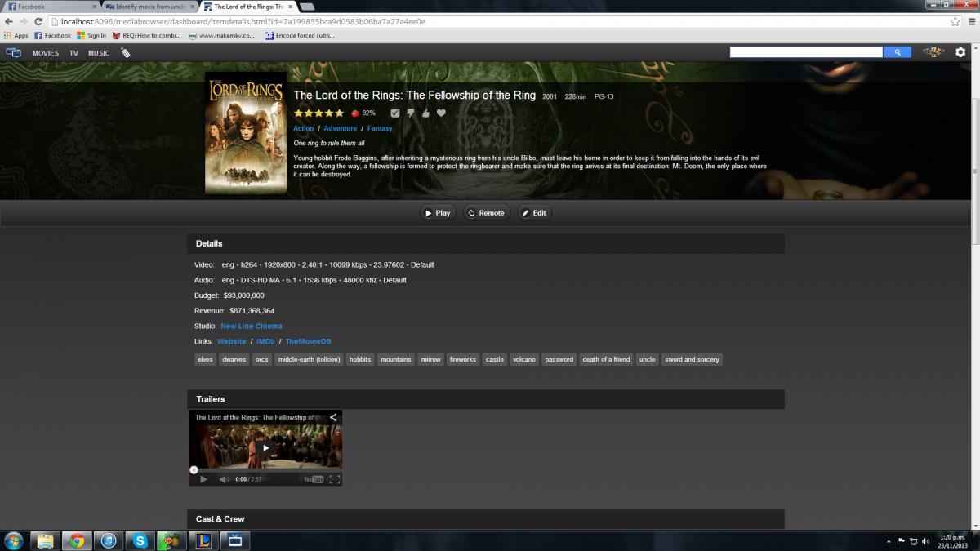Open the Facebook bookmark

(x=52, y=36)
